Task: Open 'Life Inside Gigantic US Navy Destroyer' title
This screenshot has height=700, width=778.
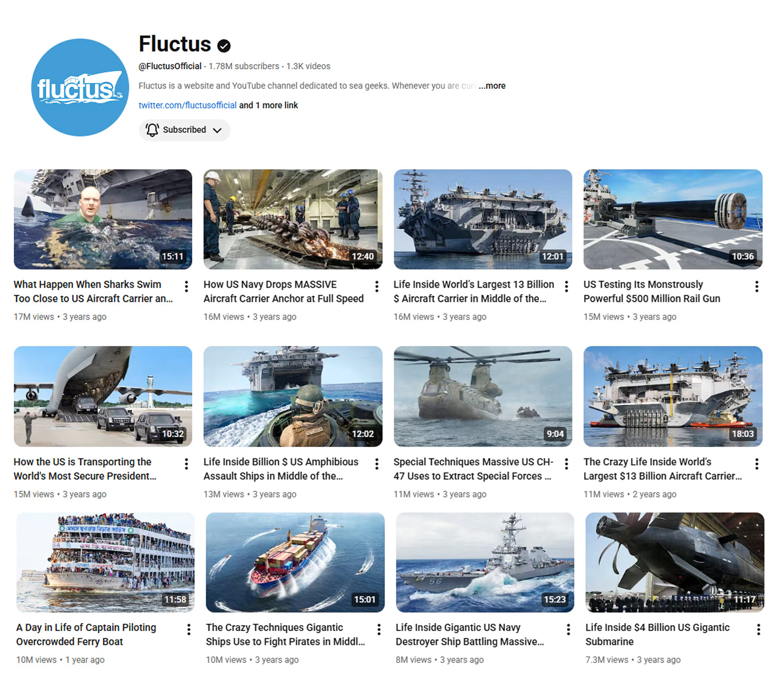Action: pos(469,634)
